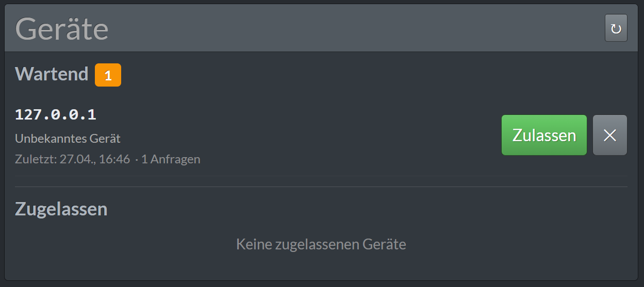
Task: Click the blank area below the Zugelassen message
Action: (x=321, y=267)
